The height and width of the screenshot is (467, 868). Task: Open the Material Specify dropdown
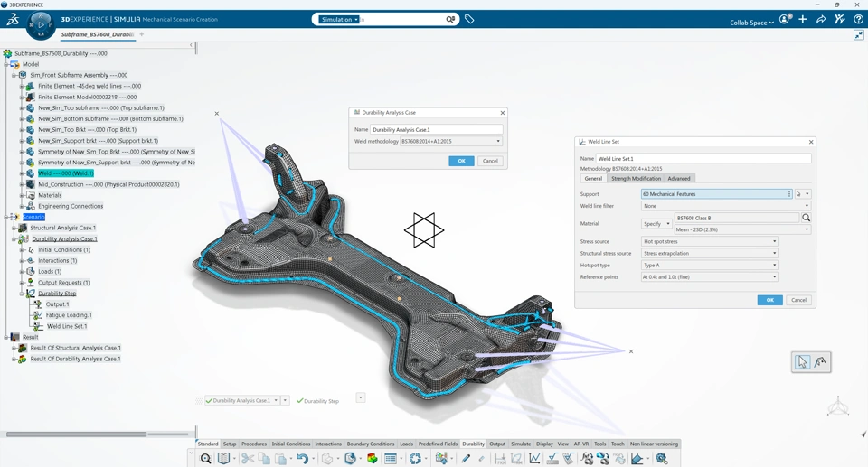tap(656, 223)
